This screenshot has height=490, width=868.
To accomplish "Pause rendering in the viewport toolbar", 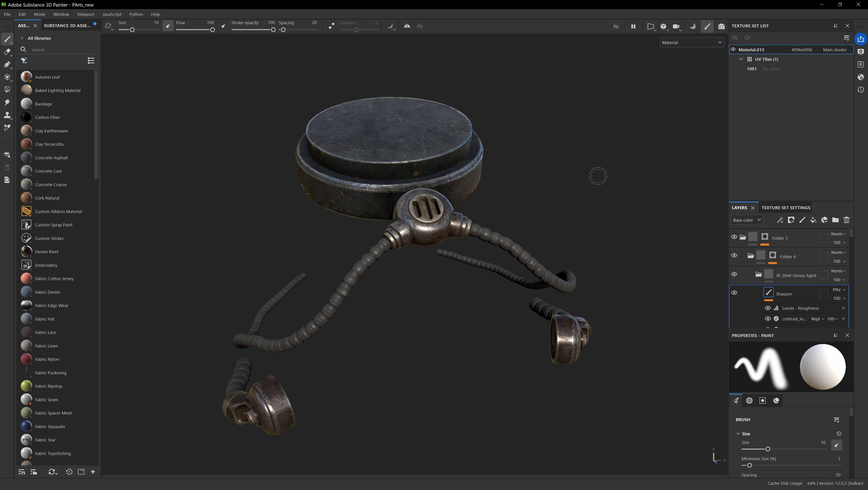I will tap(633, 26).
